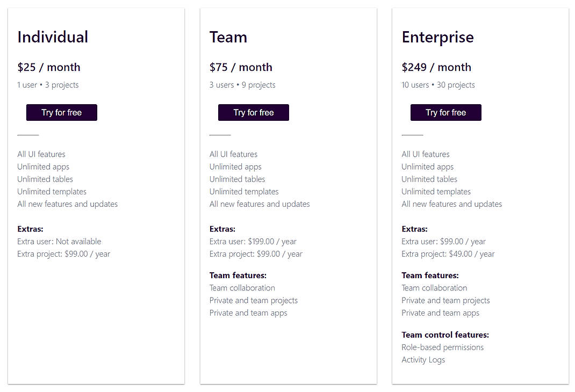The height and width of the screenshot is (392, 575).
Task: Click Try for free under Enterprise plan
Action: point(445,112)
